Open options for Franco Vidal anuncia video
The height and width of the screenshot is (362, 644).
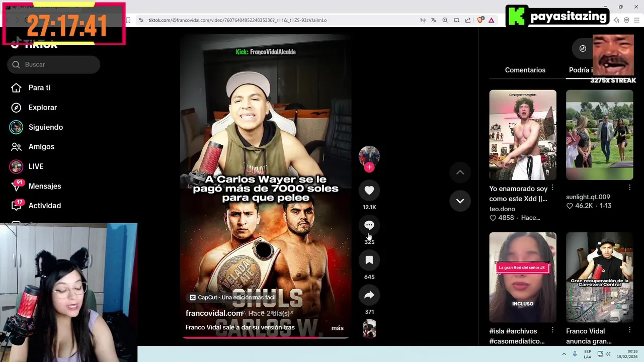pos(629,330)
